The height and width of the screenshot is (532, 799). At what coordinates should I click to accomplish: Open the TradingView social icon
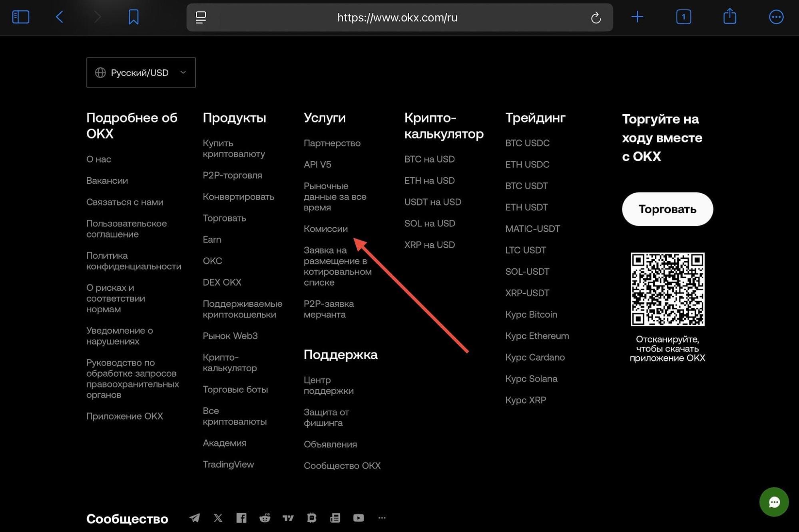coord(288,518)
